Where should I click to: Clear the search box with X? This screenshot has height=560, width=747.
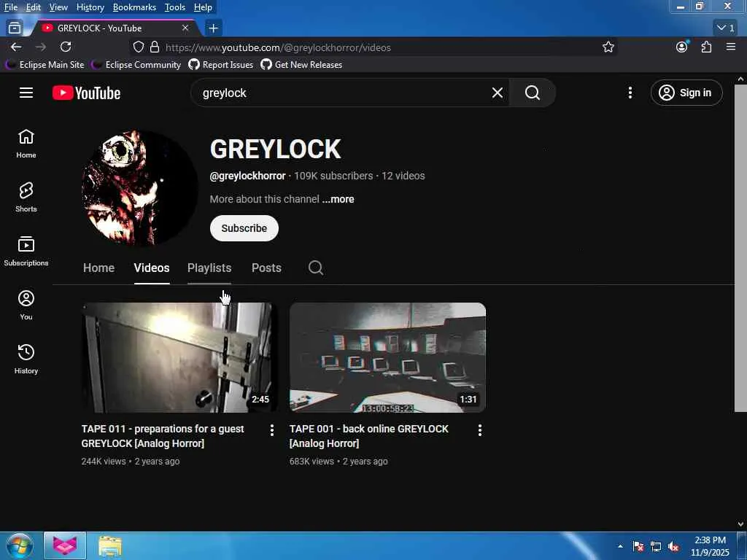coord(497,93)
